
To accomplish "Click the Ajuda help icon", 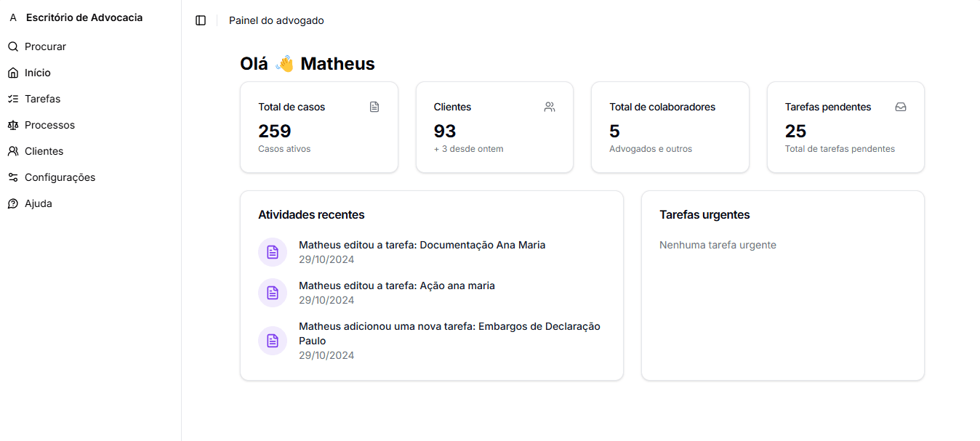I will (12, 203).
